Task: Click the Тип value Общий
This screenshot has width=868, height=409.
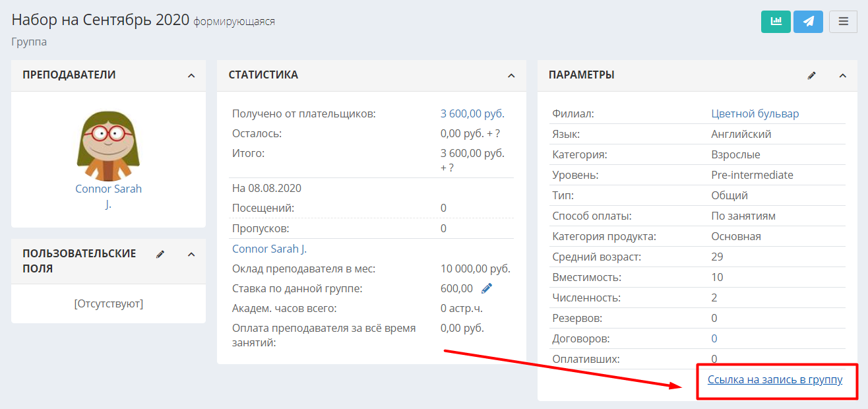Action: (x=729, y=195)
